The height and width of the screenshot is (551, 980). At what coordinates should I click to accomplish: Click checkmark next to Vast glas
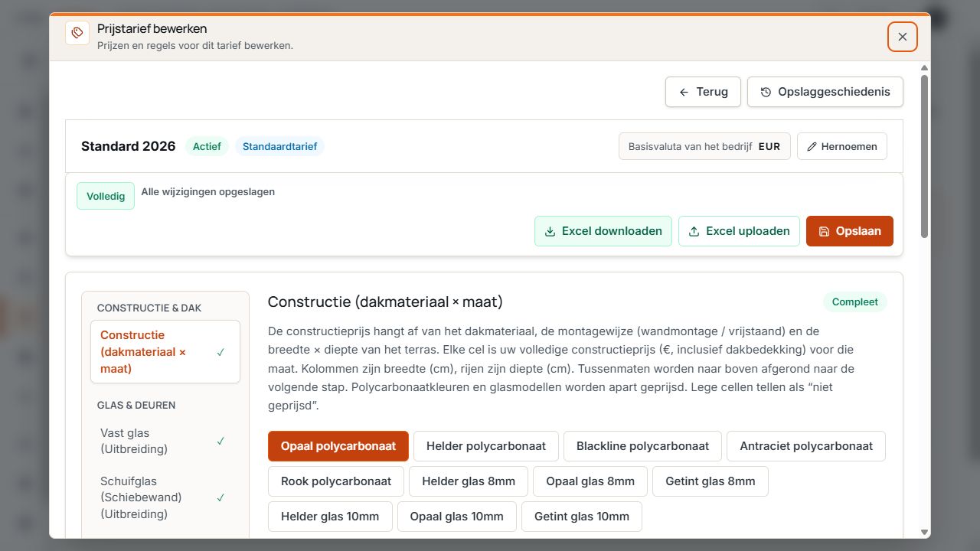[220, 441]
